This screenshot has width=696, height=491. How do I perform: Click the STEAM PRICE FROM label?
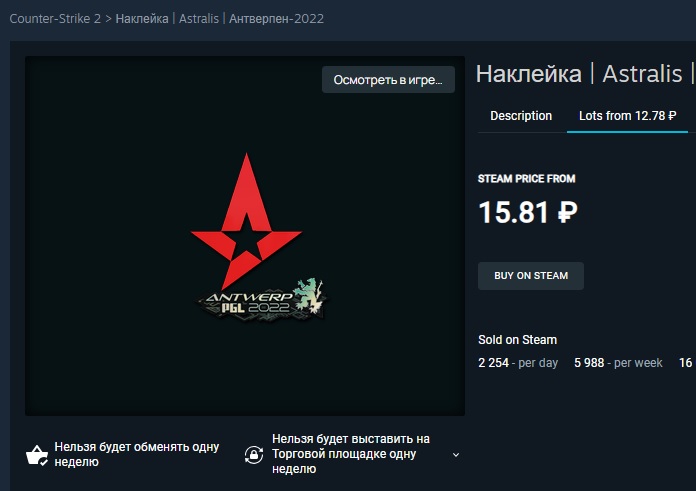[x=526, y=178]
